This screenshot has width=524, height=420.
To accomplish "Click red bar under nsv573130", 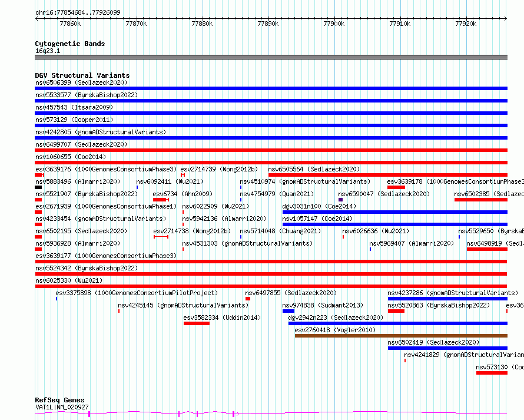I will [x=492, y=373].
